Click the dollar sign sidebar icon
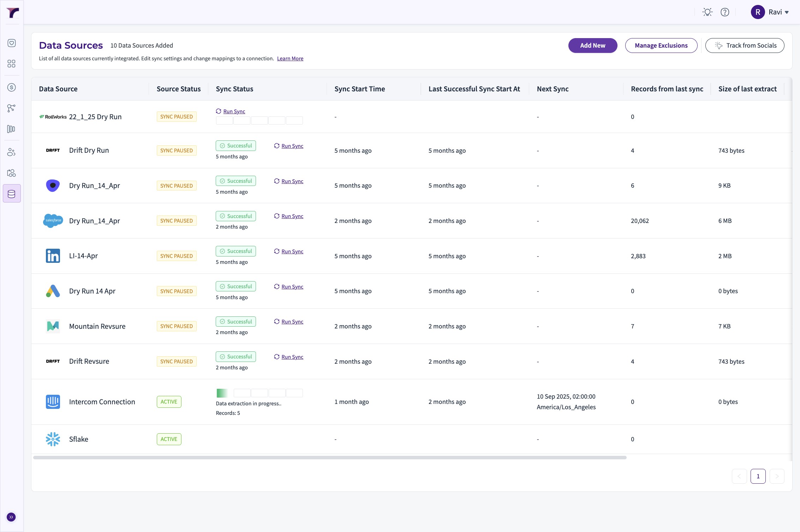Screen dimensions: 800x532 pos(12,87)
